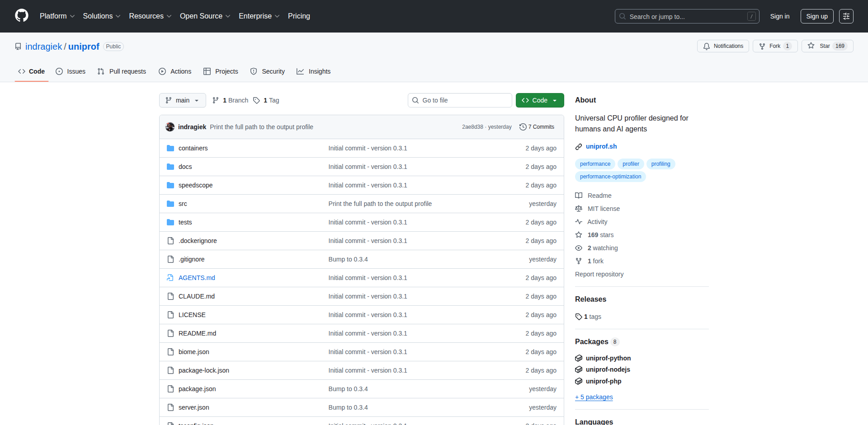Expand the Open Source menu

[205, 16]
